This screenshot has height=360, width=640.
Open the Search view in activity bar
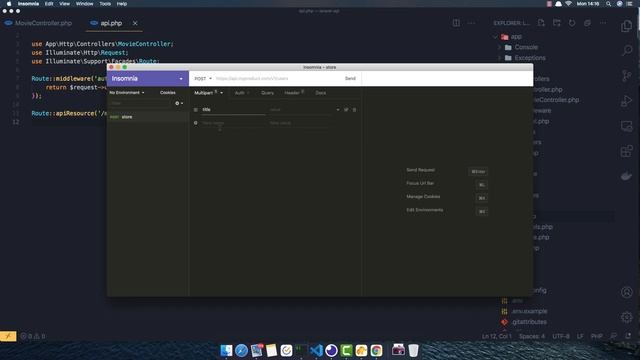(627, 51)
